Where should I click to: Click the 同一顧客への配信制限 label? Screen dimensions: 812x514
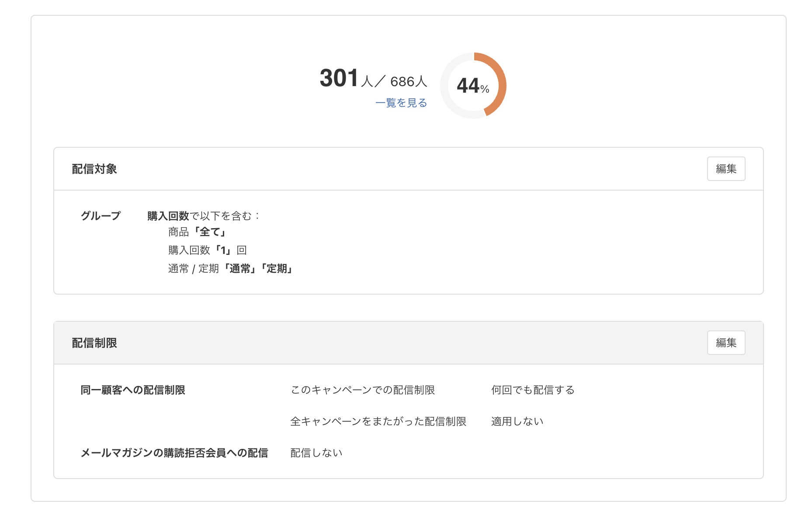132,389
